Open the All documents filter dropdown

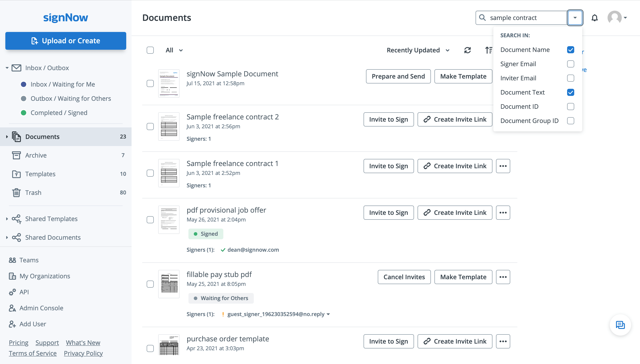(173, 50)
